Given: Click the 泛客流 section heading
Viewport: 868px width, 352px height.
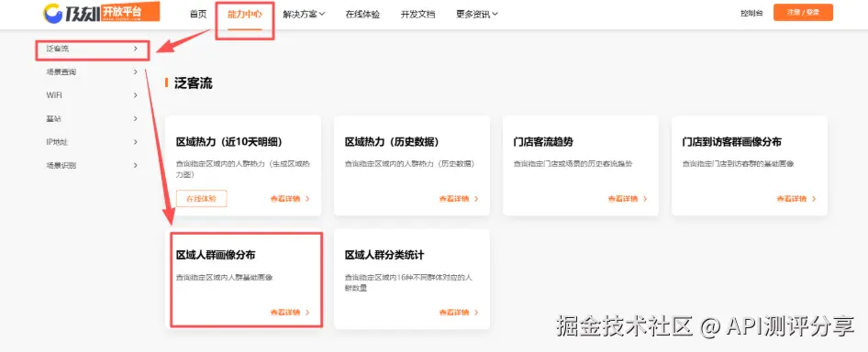Looking at the screenshot, I should 194,83.
